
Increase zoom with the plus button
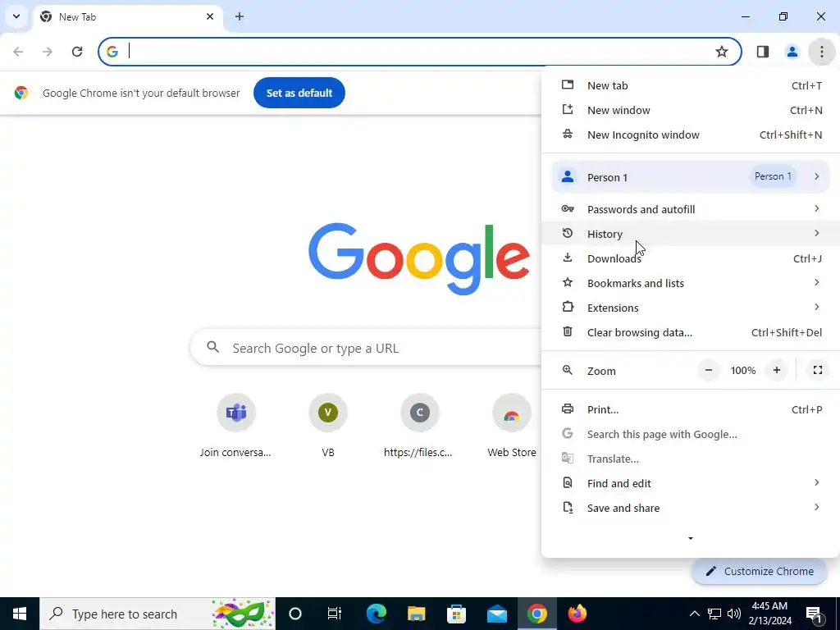pyautogui.click(x=776, y=370)
